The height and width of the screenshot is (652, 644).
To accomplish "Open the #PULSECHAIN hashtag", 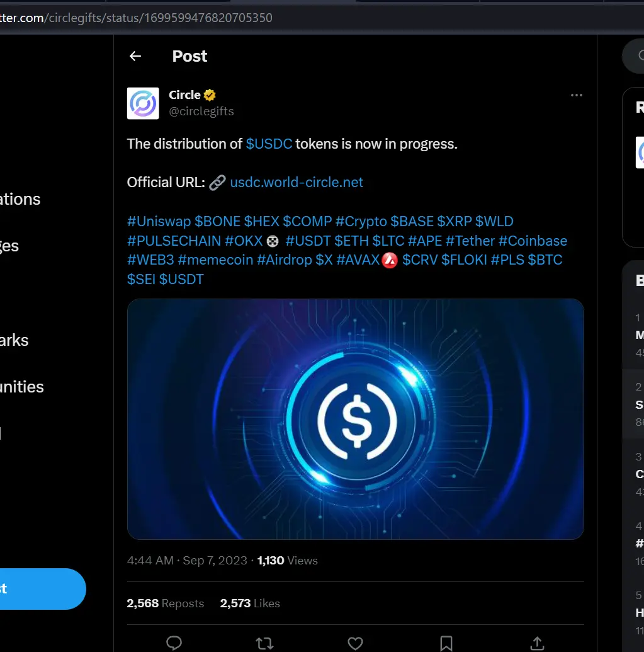I will coord(174,241).
